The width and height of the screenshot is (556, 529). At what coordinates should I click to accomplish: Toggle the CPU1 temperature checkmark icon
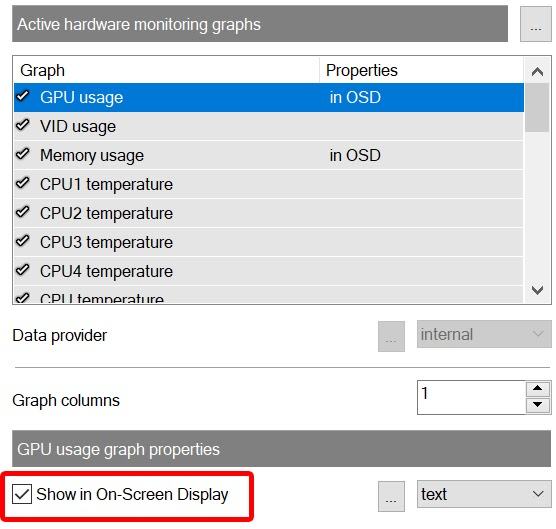(x=23, y=183)
